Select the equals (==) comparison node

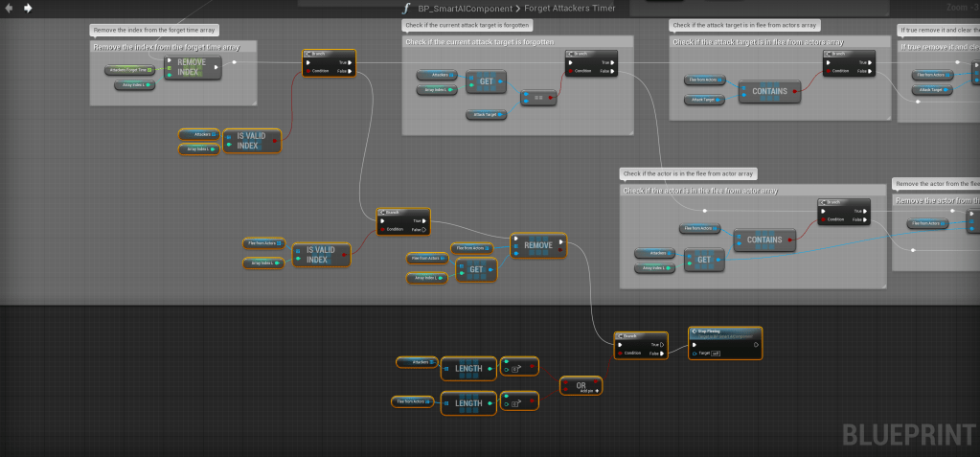coord(538,98)
